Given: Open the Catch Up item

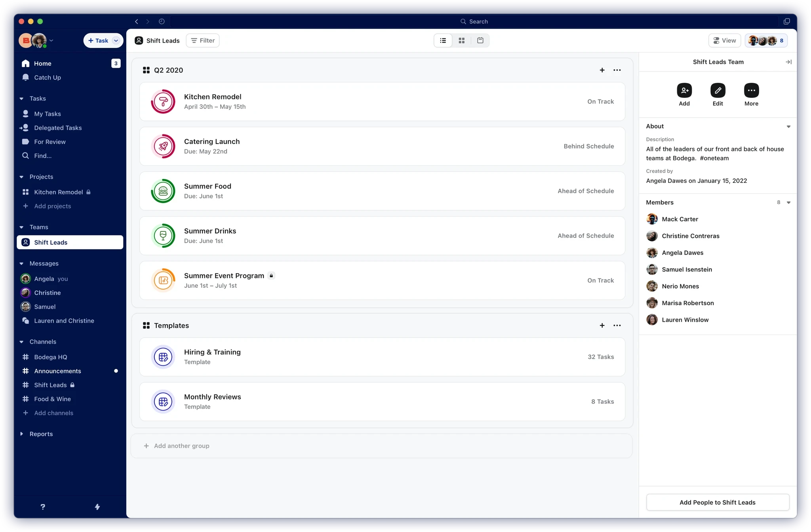Looking at the screenshot, I should (48, 78).
